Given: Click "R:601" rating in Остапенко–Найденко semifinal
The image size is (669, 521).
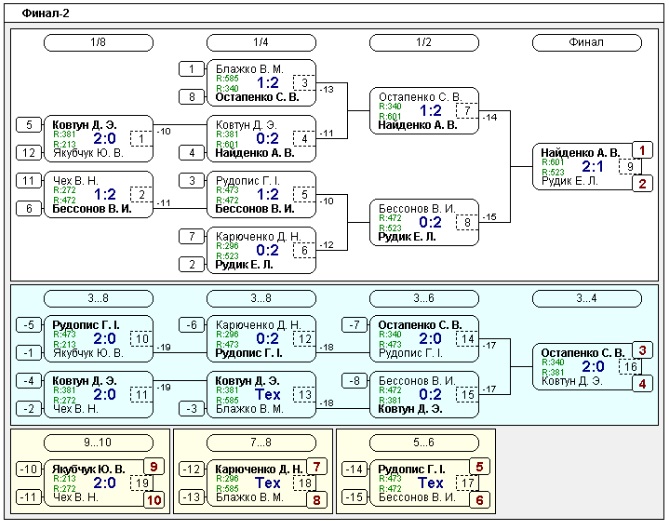Looking at the screenshot, I should click(389, 116).
